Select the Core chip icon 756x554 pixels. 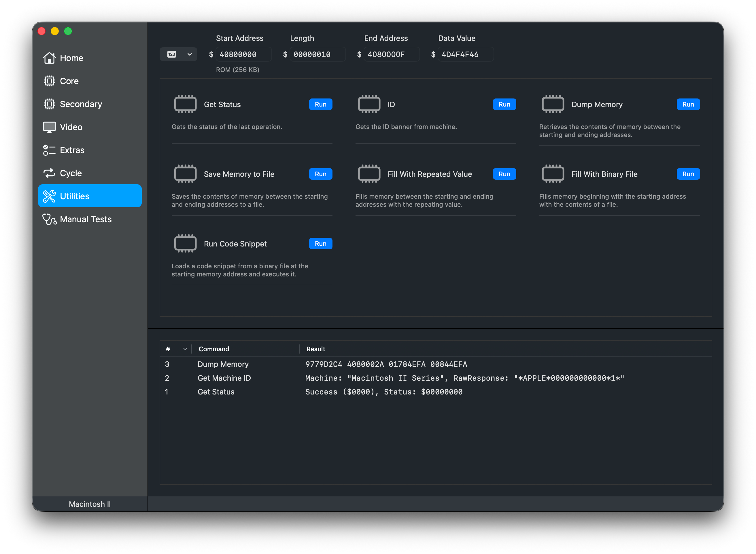click(49, 81)
